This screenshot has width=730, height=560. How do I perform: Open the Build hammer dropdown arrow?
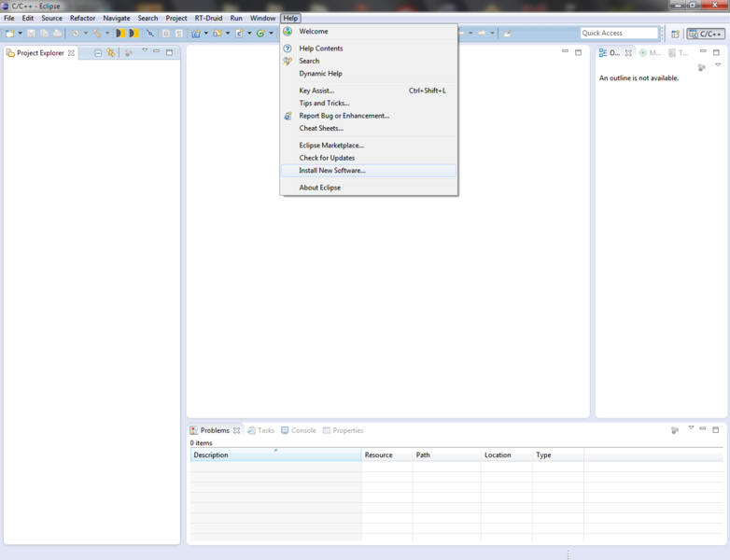point(107,34)
